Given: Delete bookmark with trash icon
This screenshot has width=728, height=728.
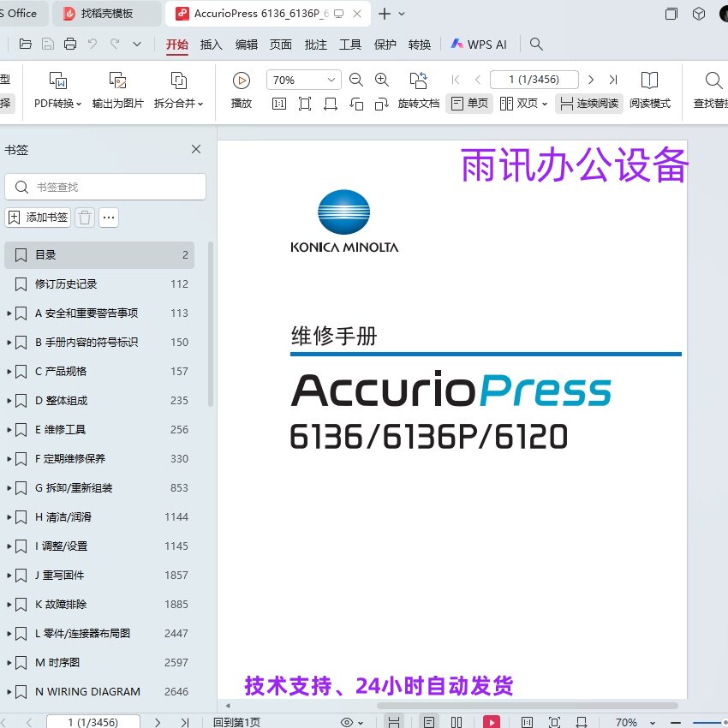Looking at the screenshot, I should (85, 218).
